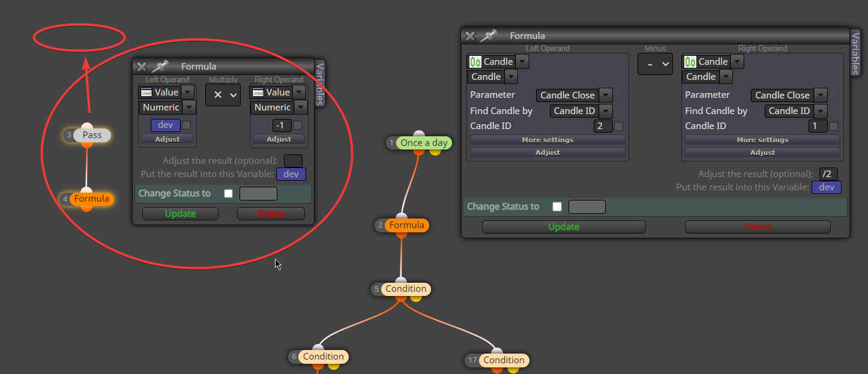
Task: Toggle checkbox next to Candle ID 2
Action: (x=619, y=126)
